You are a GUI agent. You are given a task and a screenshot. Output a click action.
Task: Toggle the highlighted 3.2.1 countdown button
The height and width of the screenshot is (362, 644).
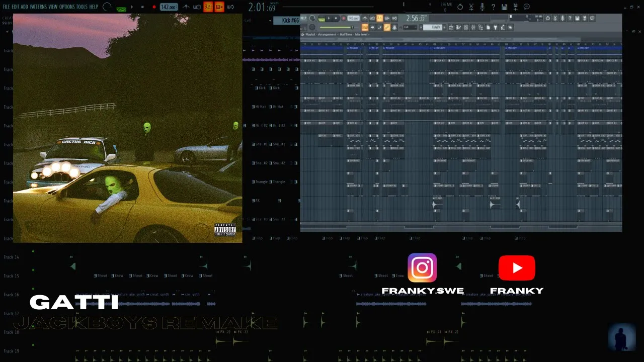pos(208,7)
